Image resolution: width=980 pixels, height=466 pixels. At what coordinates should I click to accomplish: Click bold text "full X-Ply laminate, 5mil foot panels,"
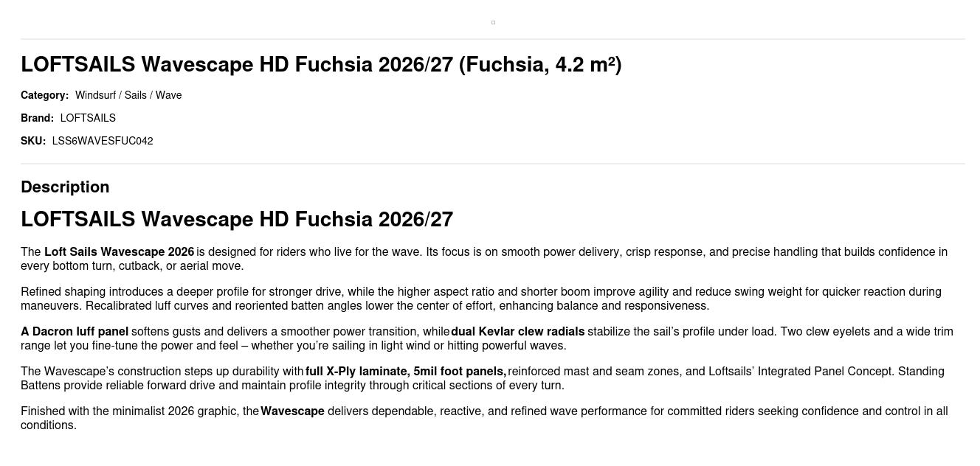[x=406, y=372]
